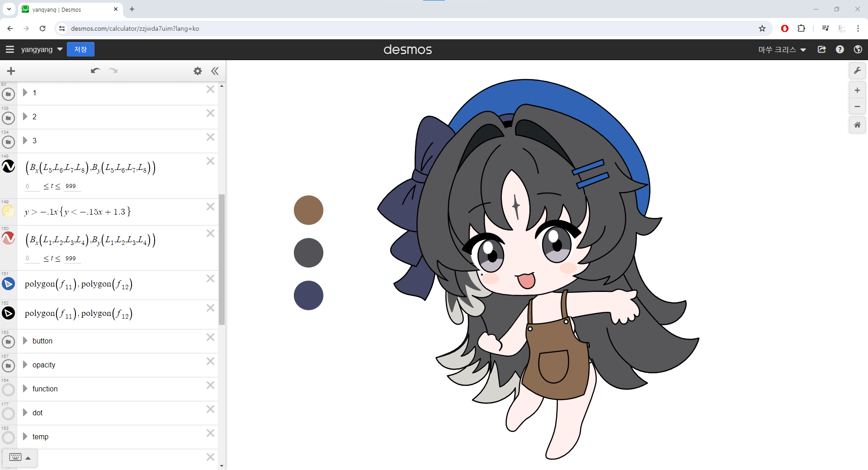Zoom out on the graph

coord(857,107)
